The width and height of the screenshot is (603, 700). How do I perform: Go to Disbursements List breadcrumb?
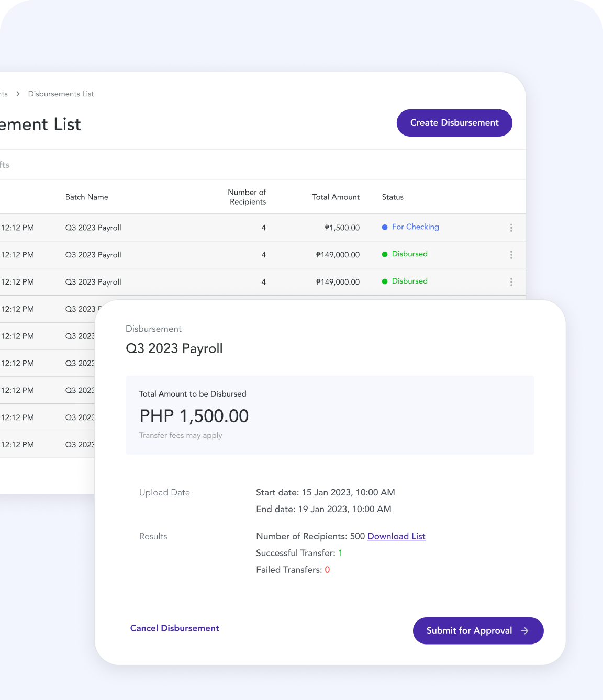tap(61, 94)
